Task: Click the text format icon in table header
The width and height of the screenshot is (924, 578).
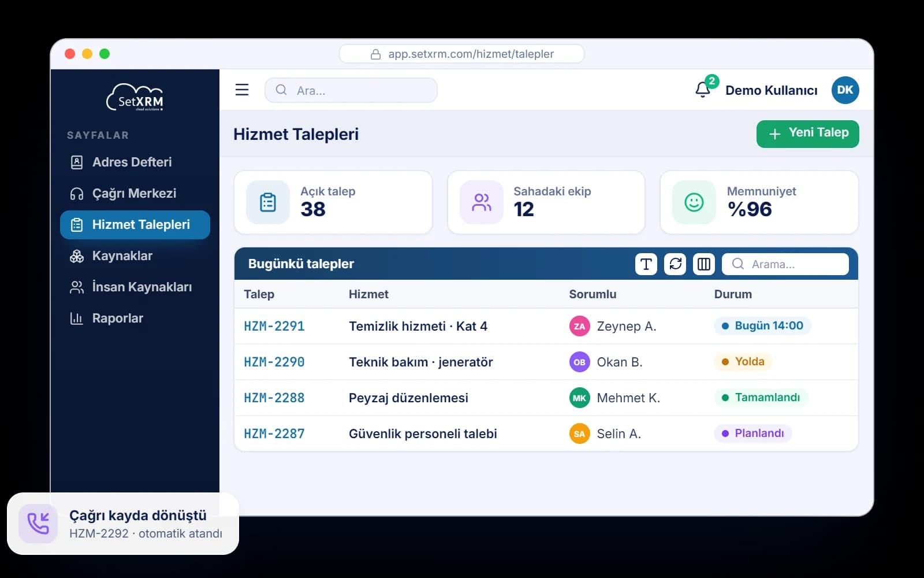Action: (x=646, y=264)
